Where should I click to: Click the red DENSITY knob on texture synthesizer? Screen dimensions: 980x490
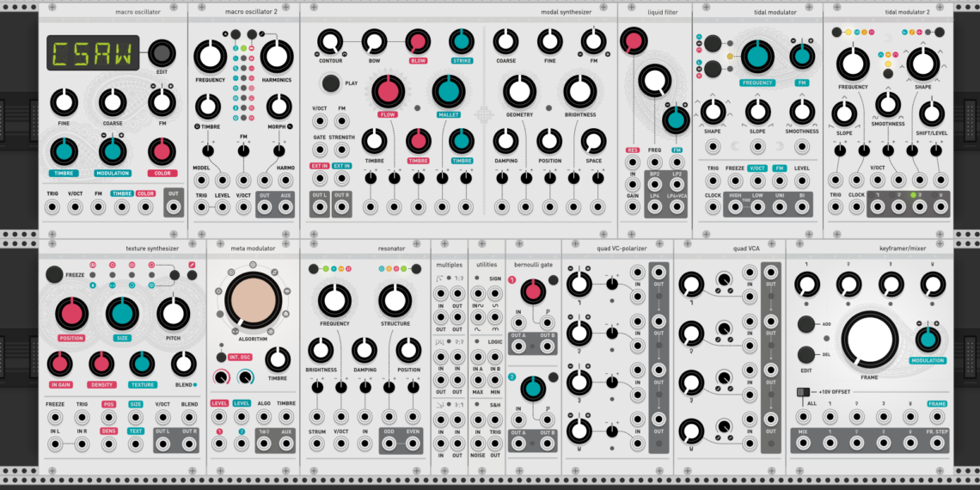[101, 364]
